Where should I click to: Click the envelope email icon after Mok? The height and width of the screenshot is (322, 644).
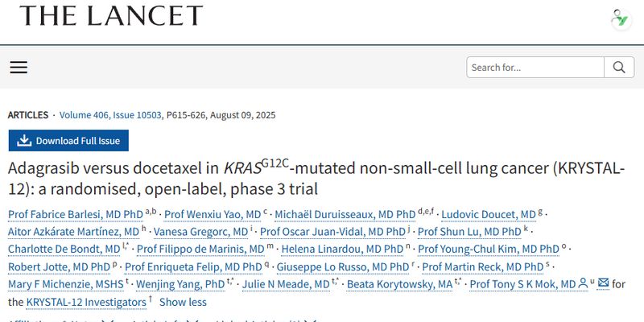[x=603, y=284]
